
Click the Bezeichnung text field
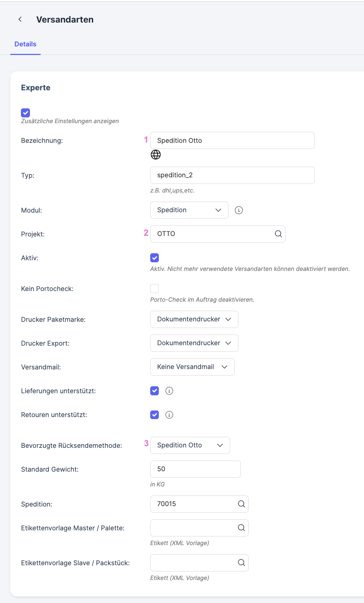point(232,140)
